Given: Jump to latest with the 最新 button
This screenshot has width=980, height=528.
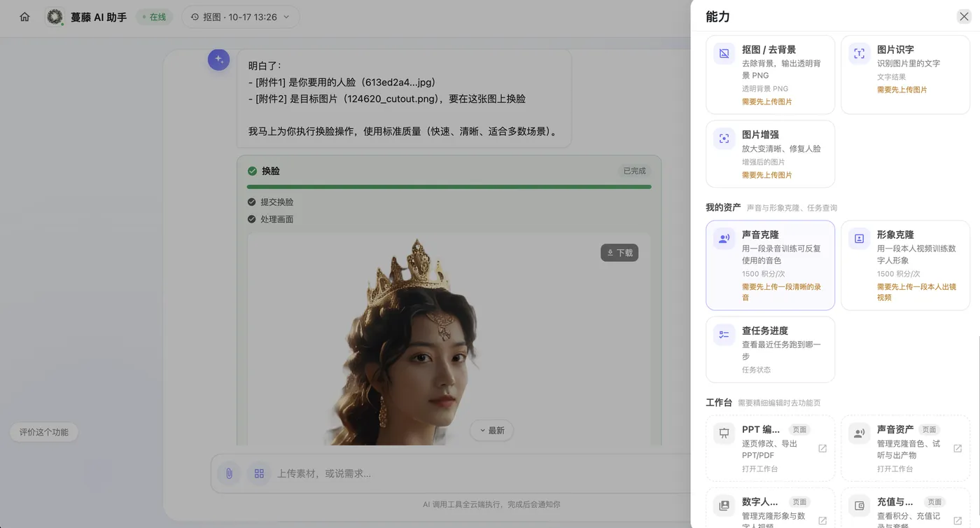Looking at the screenshot, I should (x=491, y=430).
